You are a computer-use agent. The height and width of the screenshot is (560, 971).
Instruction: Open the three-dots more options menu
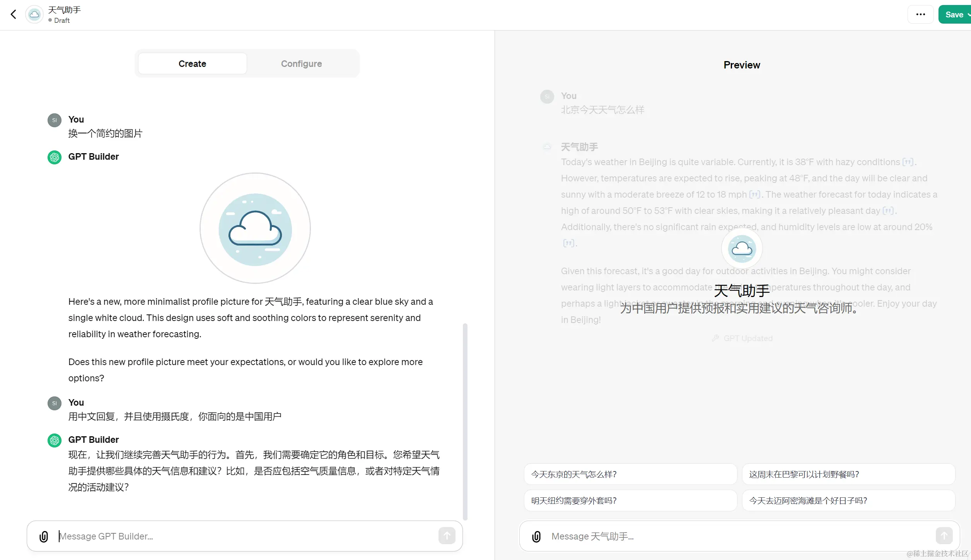click(x=920, y=15)
